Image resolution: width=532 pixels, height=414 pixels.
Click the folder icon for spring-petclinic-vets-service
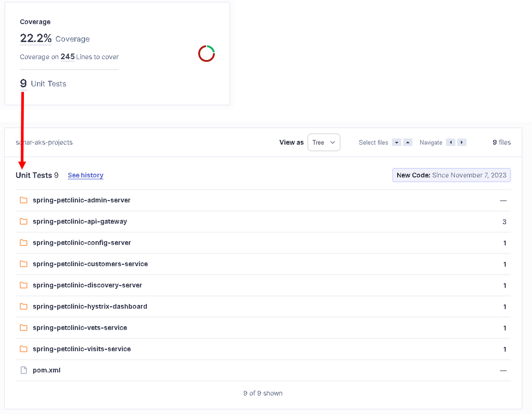(24, 328)
